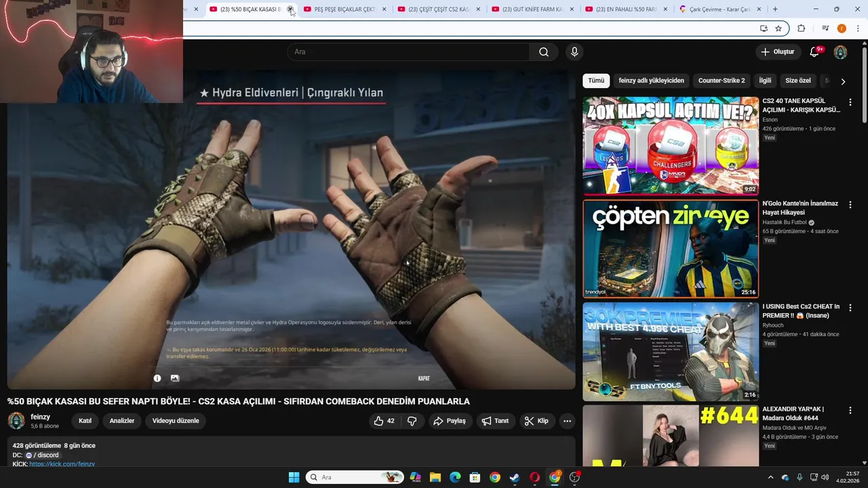The height and width of the screenshot is (488, 868).
Task: Open Opera browser from taskbar
Action: (x=534, y=477)
